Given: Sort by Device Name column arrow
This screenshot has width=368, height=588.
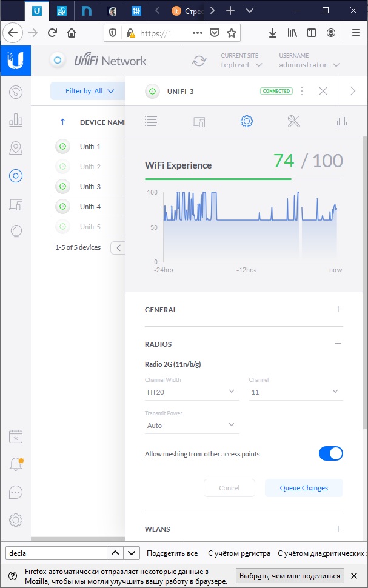Looking at the screenshot, I should [x=62, y=122].
